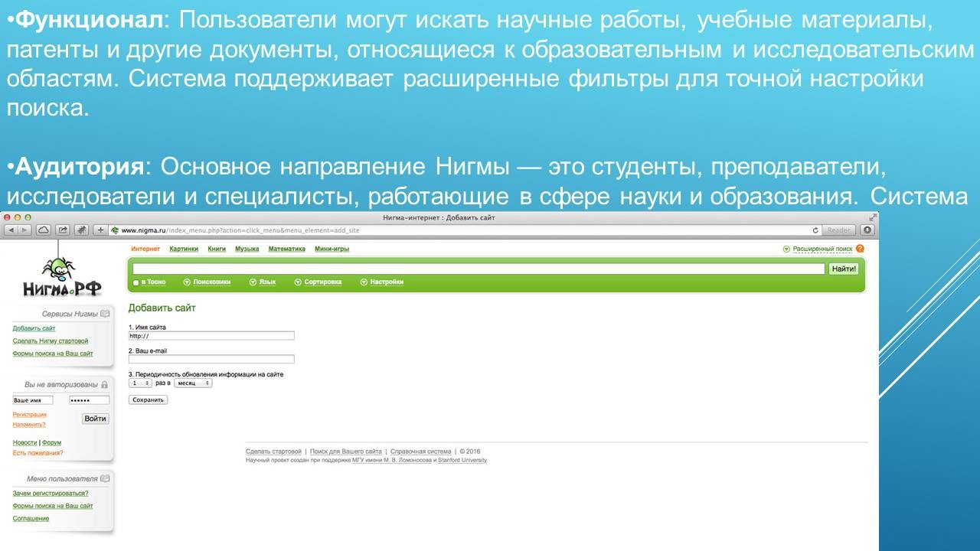Open the Downloads icon in browser toolbar
980x551 pixels.
(867, 230)
